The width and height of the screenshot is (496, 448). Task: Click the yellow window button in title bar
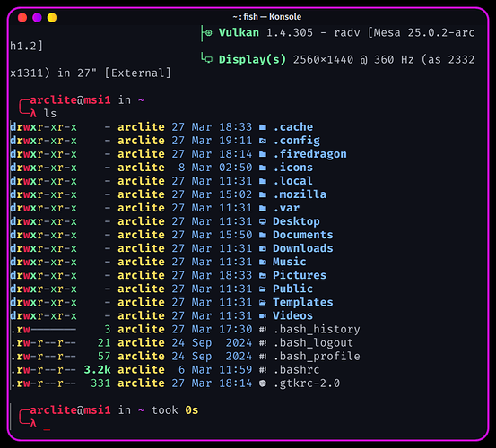[x=52, y=17]
